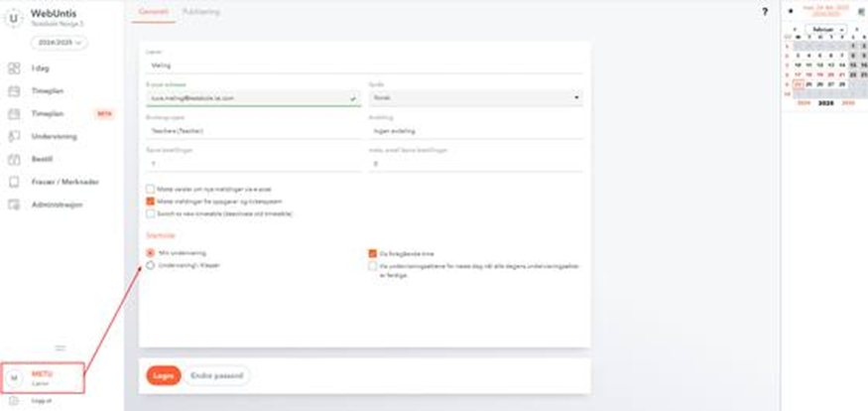Click the E-post adresse input field
Viewport: 868px width, 411px height.
[x=248, y=98]
